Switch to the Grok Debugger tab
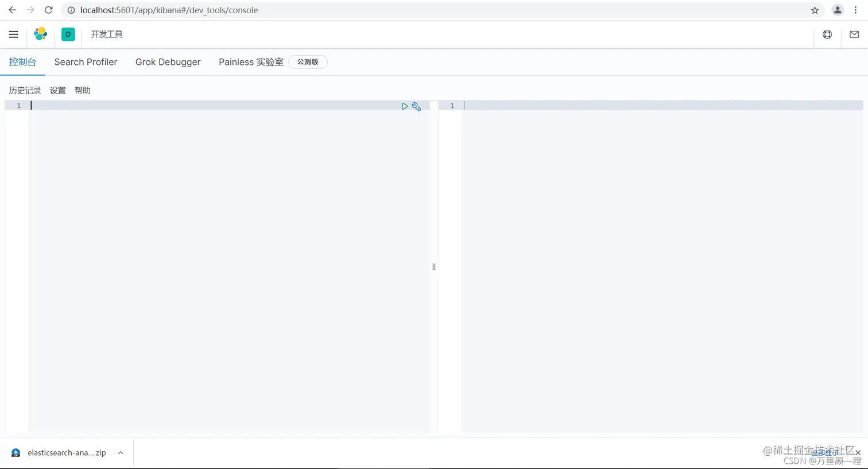The image size is (868, 469). point(168,62)
